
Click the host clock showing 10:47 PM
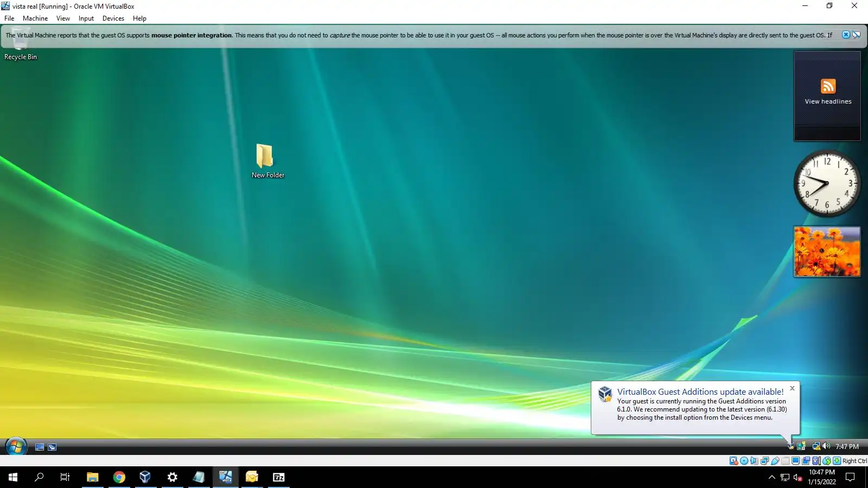pos(822,477)
